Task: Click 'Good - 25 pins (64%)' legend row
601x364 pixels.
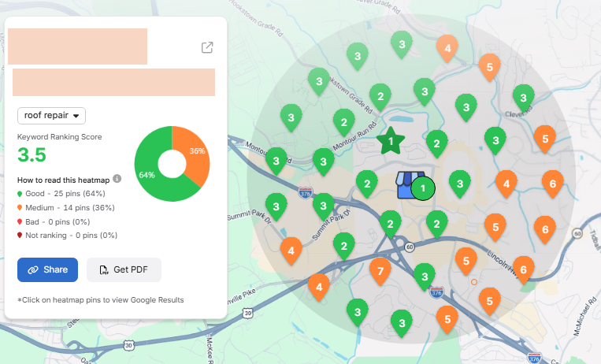Action: click(61, 194)
